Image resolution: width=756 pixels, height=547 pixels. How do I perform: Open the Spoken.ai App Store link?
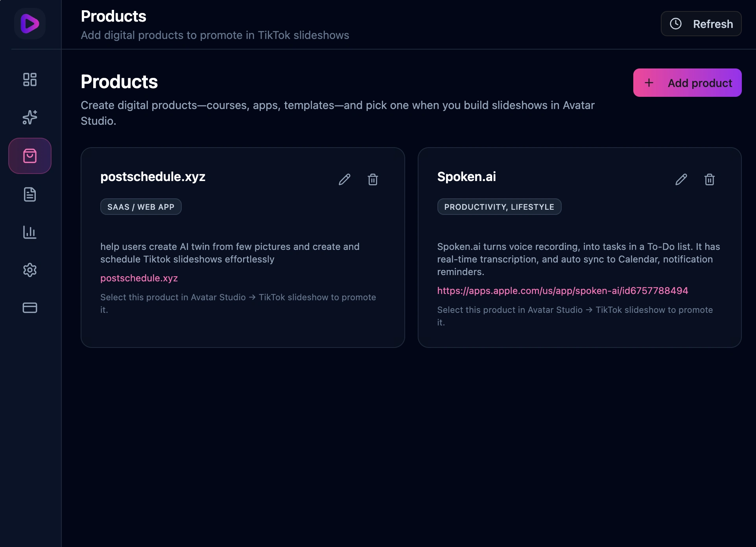[x=562, y=291]
